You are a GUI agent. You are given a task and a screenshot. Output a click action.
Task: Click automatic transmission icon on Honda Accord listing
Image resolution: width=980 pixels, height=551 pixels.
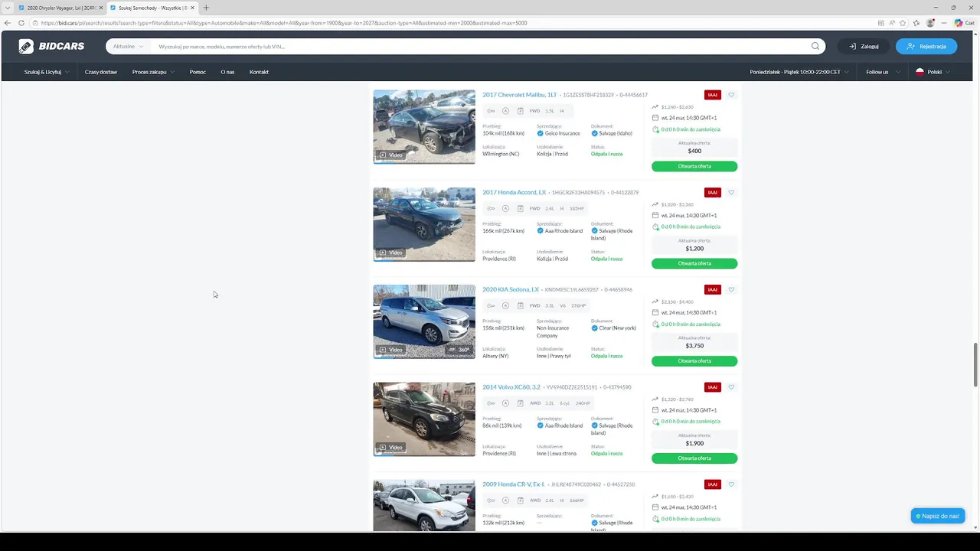pyautogui.click(x=505, y=208)
